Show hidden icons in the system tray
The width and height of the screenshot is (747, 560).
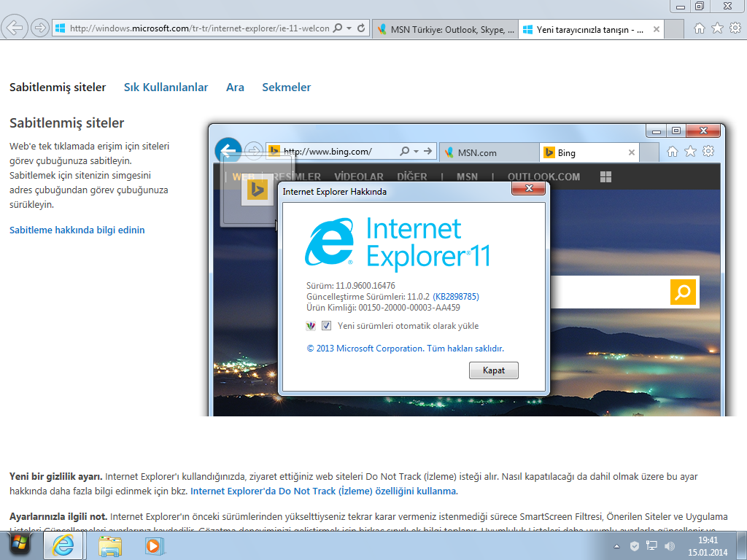tap(617, 545)
